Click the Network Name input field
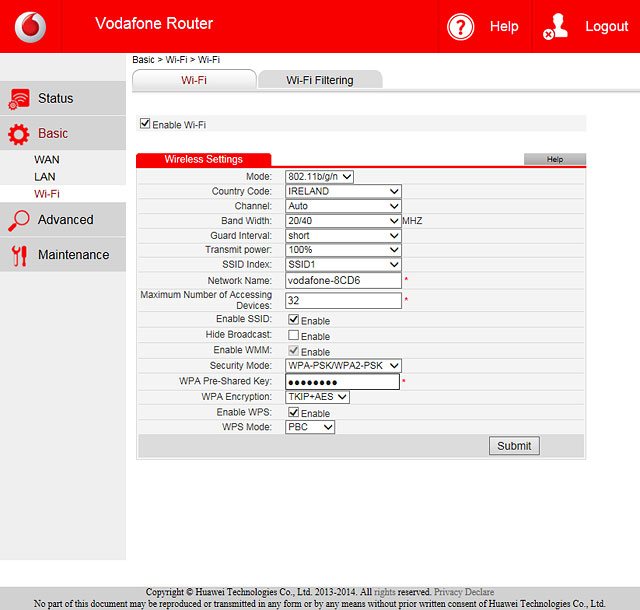The image size is (640, 610). tap(343, 281)
